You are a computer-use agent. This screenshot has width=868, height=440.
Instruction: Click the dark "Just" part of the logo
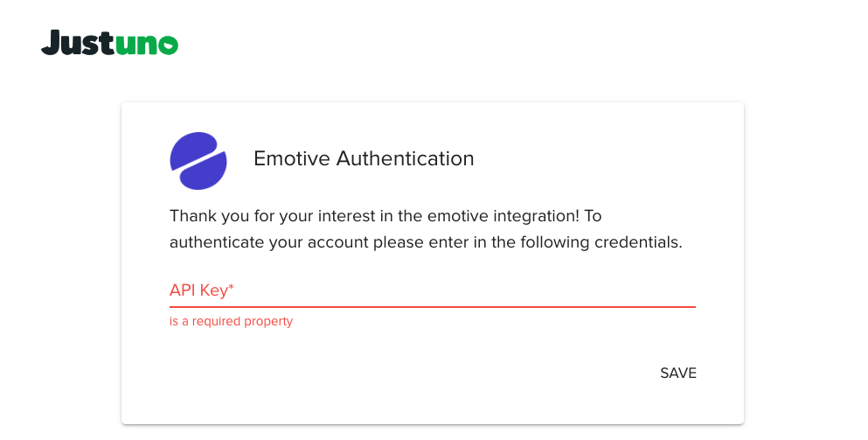click(x=77, y=43)
